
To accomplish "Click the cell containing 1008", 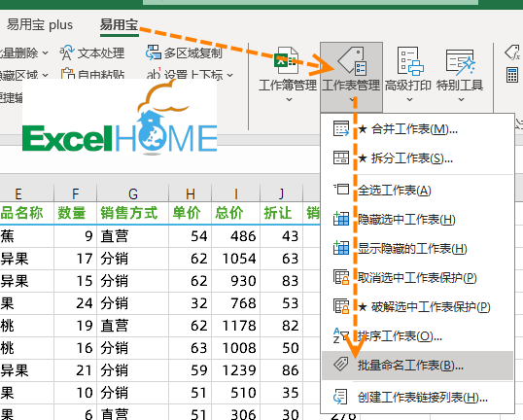I will click(236, 348).
